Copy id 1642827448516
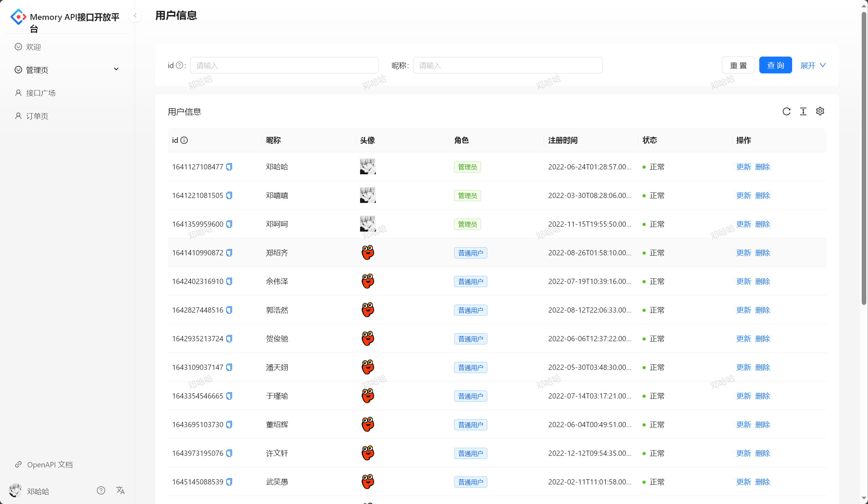Screen dimensions: 868x504 [229, 310]
